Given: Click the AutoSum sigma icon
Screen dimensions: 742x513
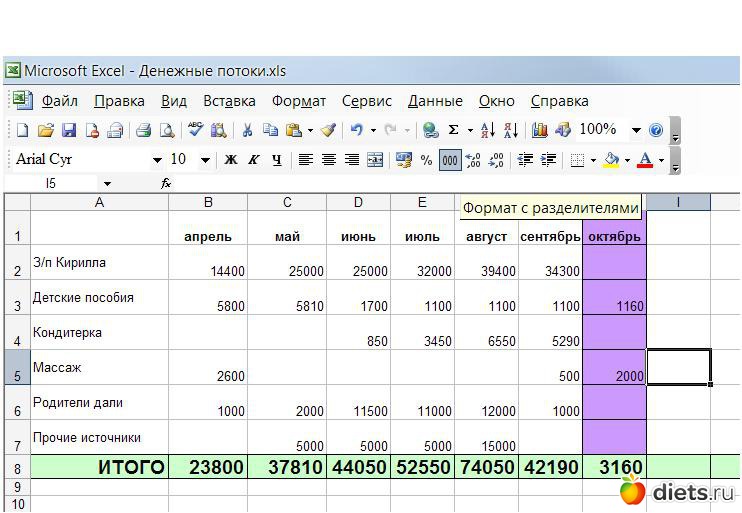Looking at the screenshot, I should click(x=454, y=130).
